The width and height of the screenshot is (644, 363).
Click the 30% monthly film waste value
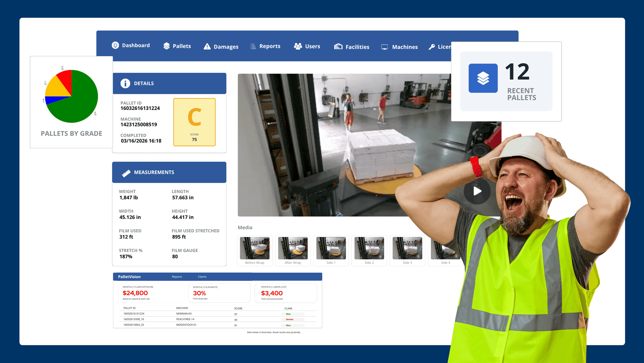pos(199,293)
